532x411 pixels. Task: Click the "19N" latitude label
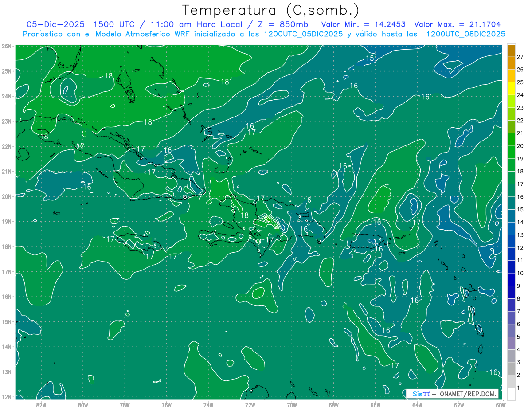7,222
